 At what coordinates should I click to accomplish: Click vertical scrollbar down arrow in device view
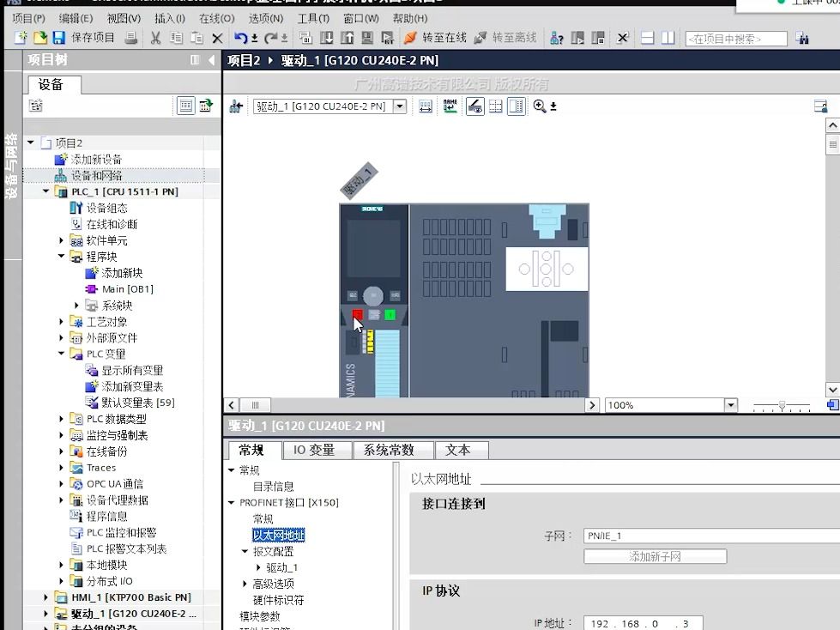(x=832, y=390)
